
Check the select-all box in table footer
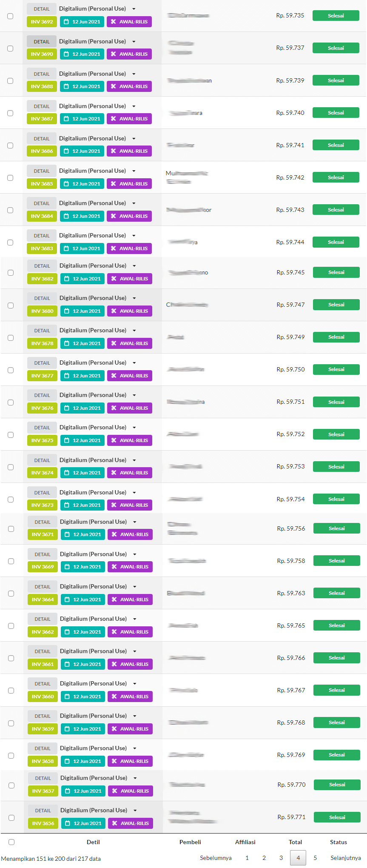(x=11, y=842)
